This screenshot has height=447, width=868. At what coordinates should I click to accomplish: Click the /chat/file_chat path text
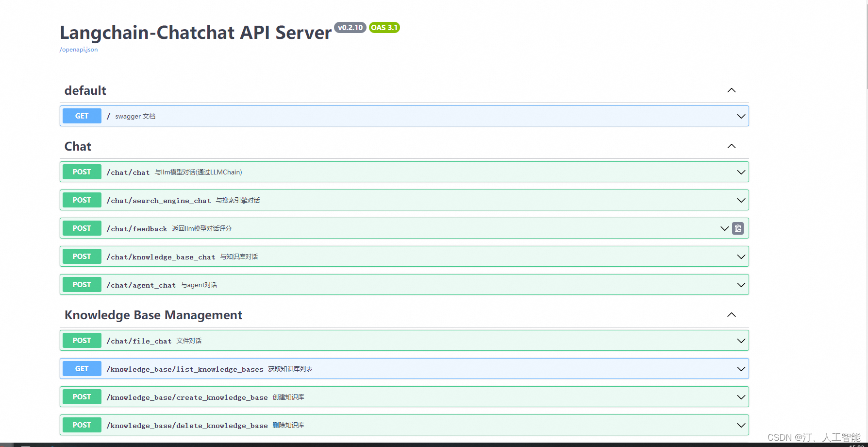click(139, 341)
